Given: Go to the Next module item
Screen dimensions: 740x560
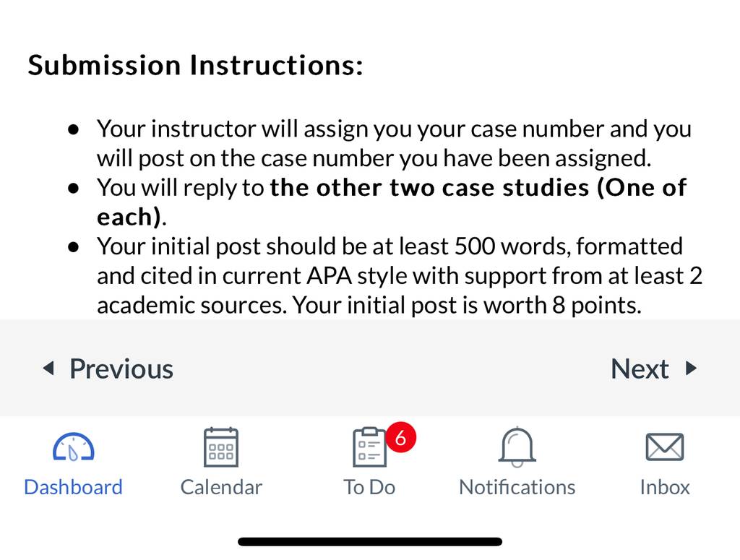Looking at the screenshot, I should tap(653, 369).
